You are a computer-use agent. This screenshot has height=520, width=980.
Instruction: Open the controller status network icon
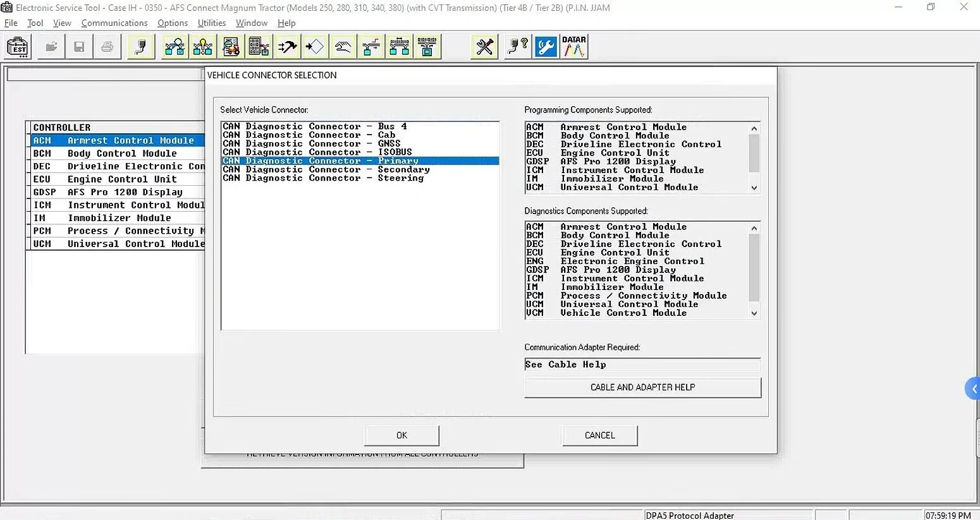click(x=175, y=47)
